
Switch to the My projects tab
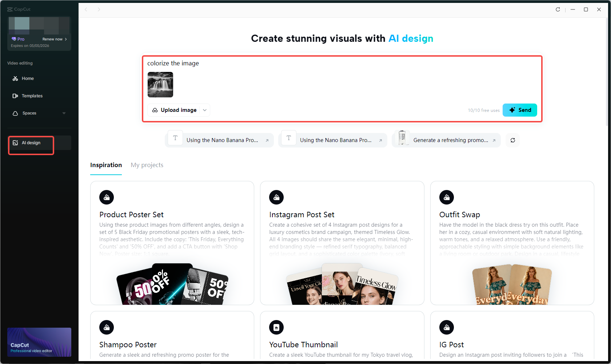point(147,165)
